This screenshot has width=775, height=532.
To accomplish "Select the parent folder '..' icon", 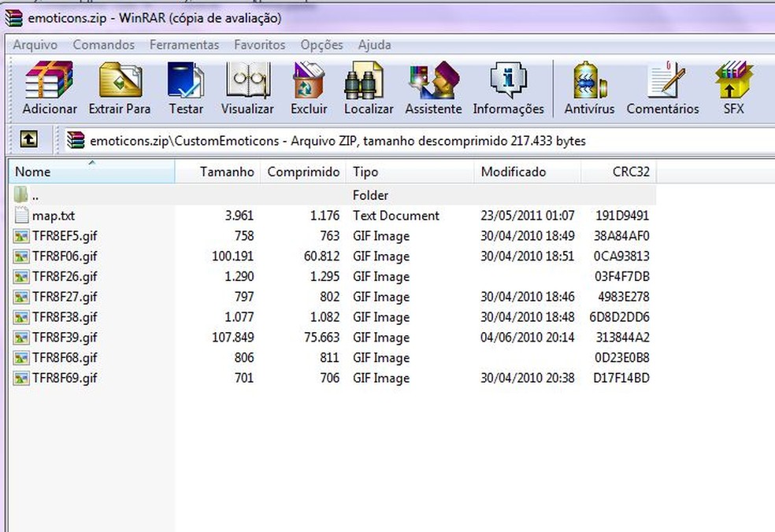I will (20, 194).
